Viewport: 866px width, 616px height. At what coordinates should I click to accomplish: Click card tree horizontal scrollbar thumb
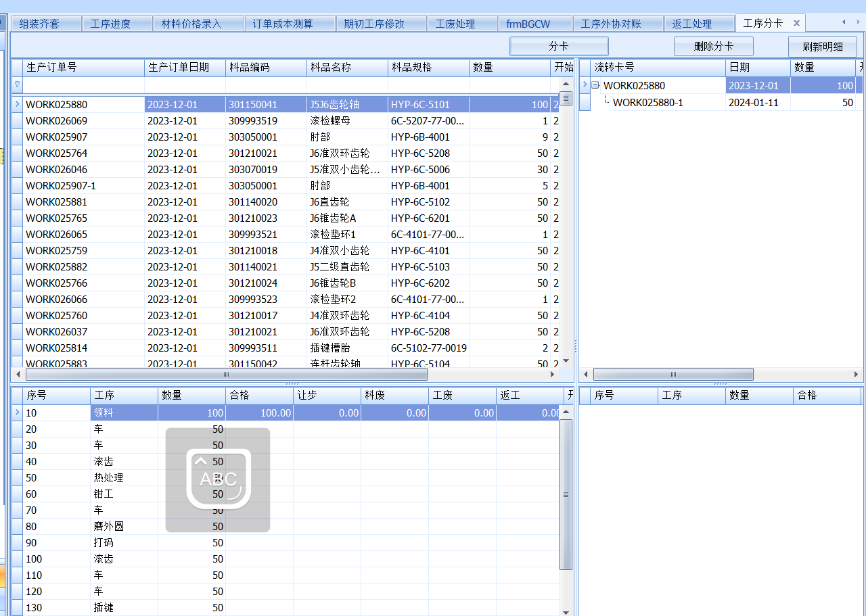click(x=673, y=375)
